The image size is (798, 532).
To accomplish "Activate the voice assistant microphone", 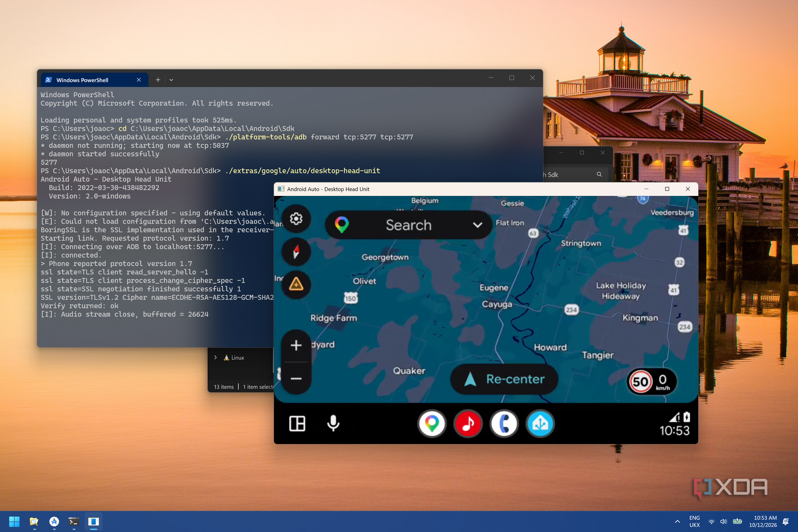I will 333,424.
